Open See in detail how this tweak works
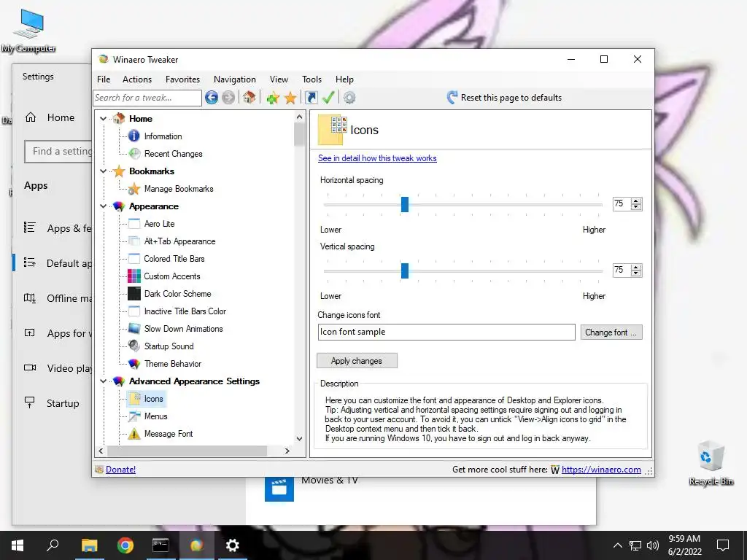The width and height of the screenshot is (747, 560). 377,158
